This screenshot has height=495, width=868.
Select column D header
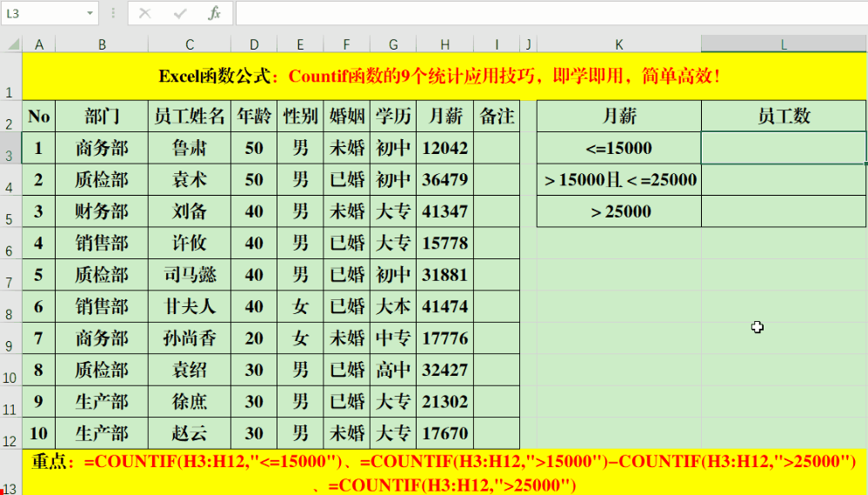click(x=254, y=44)
